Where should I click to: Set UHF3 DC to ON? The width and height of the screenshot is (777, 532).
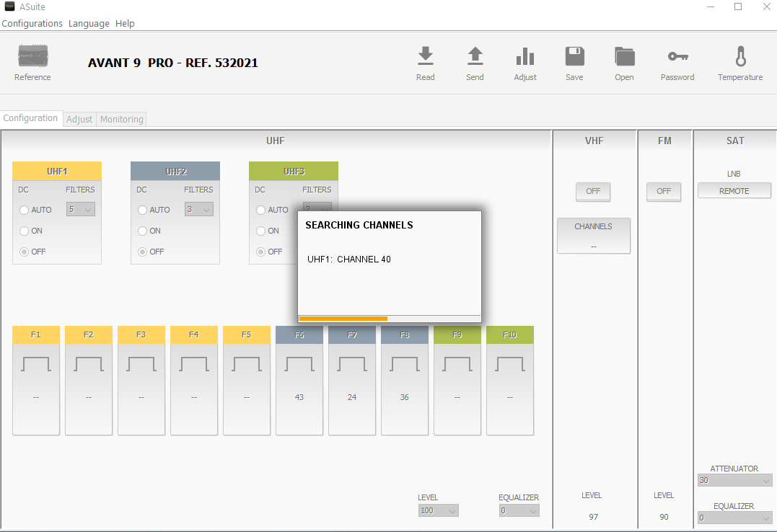pyautogui.click(x=260, y=231)
